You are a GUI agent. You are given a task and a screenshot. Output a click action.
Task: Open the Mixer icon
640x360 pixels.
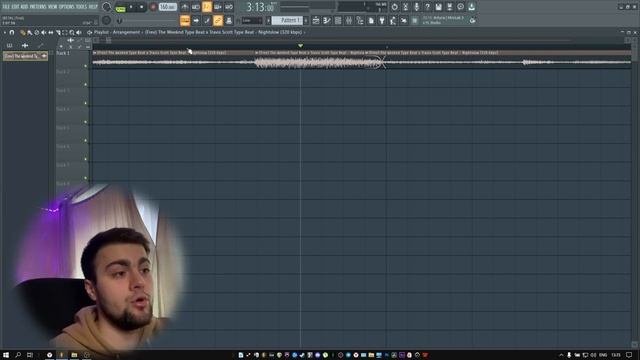click(x=349, y=20)
